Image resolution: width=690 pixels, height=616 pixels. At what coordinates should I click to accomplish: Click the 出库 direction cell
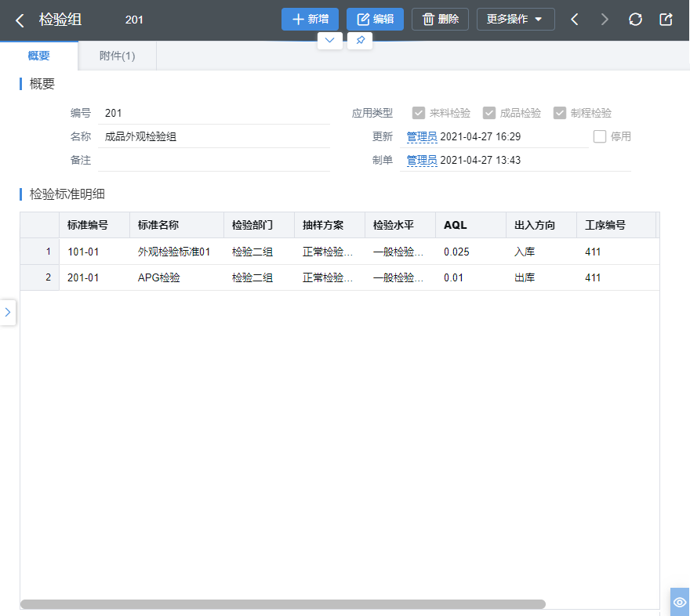[x=541, y=277]
